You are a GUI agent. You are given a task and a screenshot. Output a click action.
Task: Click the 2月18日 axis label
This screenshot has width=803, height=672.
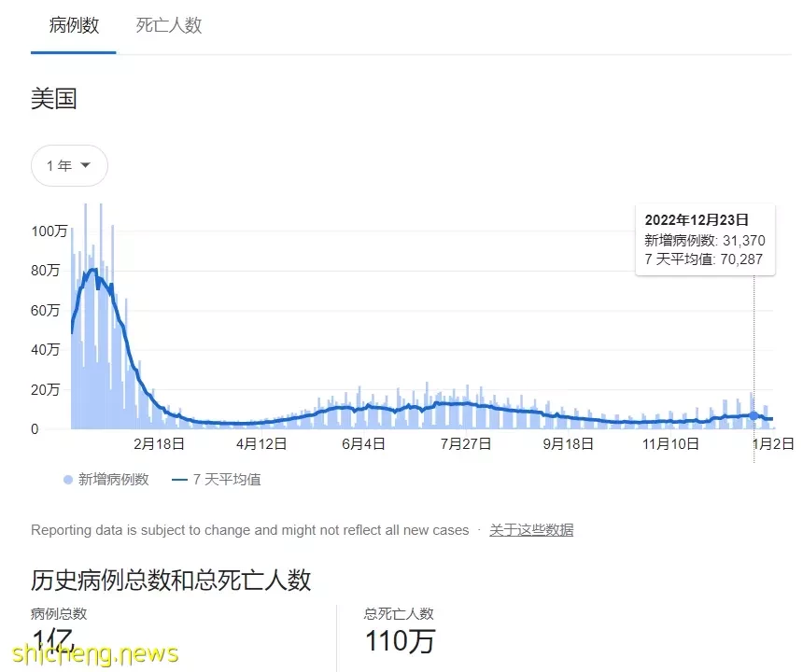point(159,443)
